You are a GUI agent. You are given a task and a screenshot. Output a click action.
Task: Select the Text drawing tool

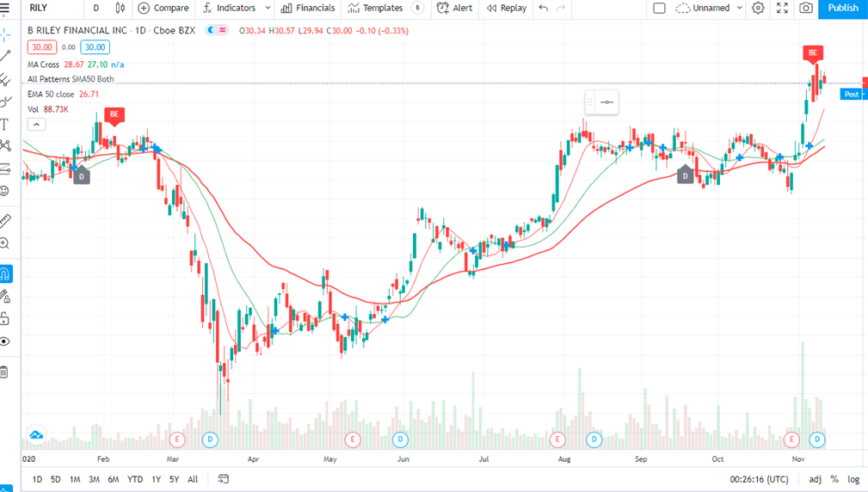(5, 125)
